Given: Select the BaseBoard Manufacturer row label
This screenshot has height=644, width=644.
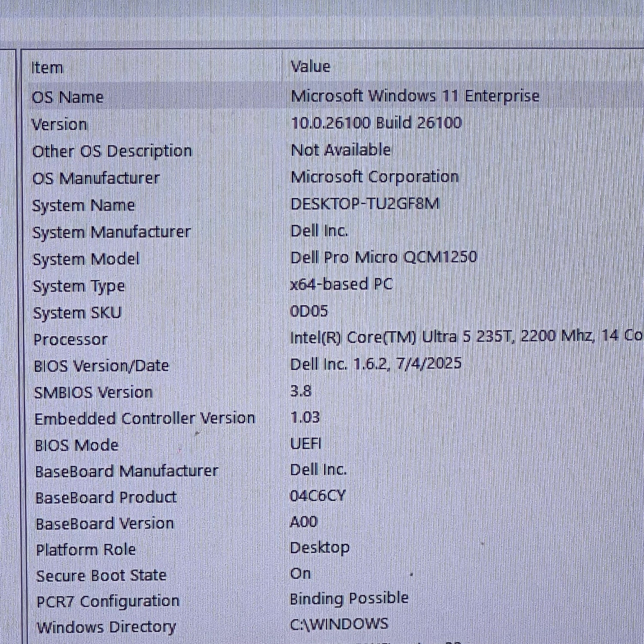Looking at the screenshot, I should click(x=127, y=471).
